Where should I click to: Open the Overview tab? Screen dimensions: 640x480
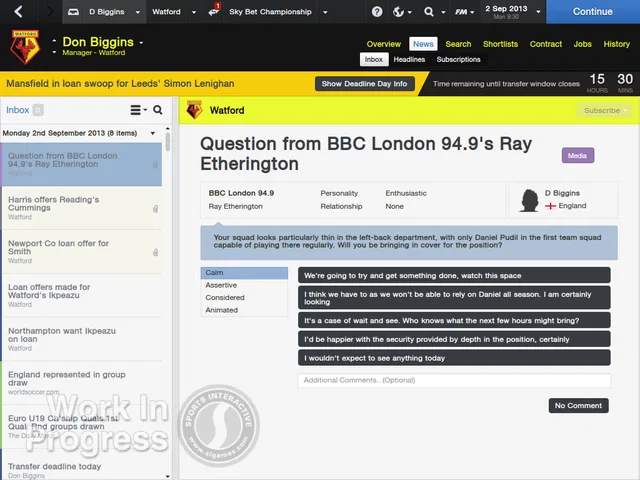pos(384,44)
